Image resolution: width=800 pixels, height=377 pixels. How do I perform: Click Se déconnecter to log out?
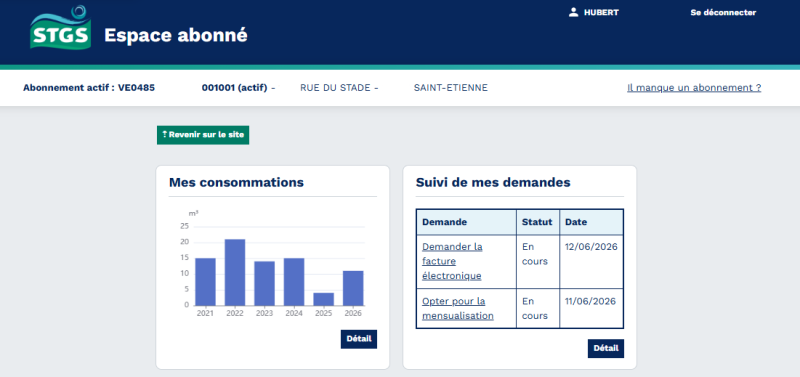[723, 13]
